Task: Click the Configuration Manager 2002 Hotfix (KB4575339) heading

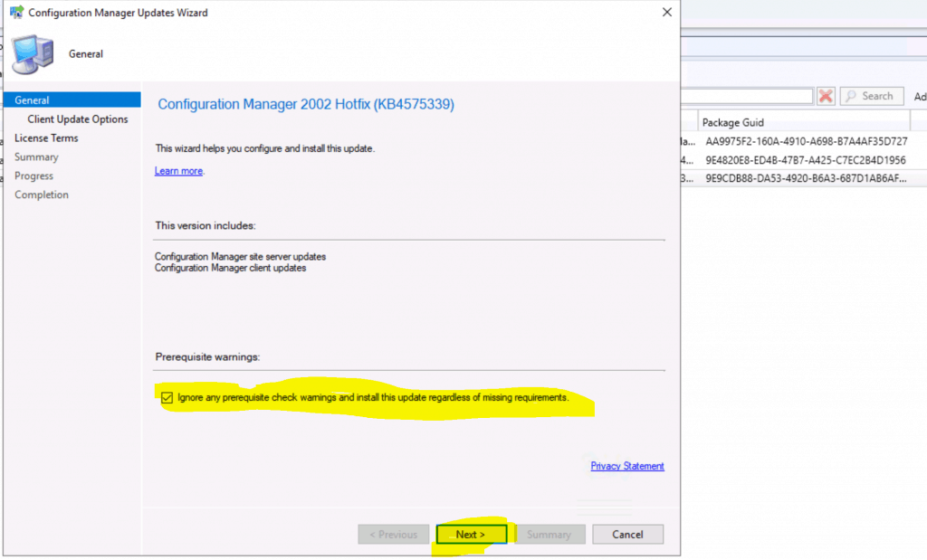Action: click(x=306, y=104)
